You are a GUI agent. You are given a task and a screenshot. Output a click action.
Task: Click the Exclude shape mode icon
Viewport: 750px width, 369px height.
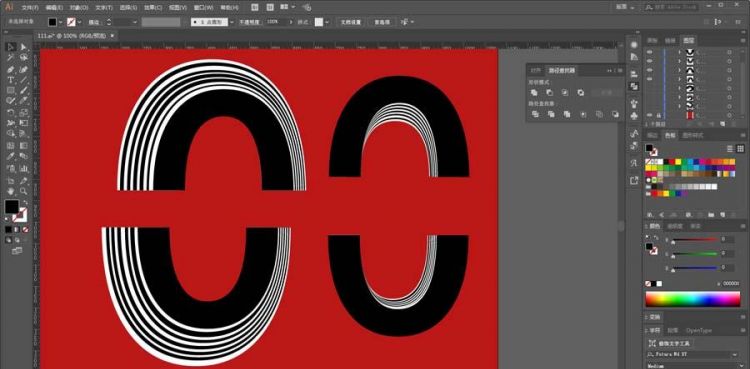point(581,92)
